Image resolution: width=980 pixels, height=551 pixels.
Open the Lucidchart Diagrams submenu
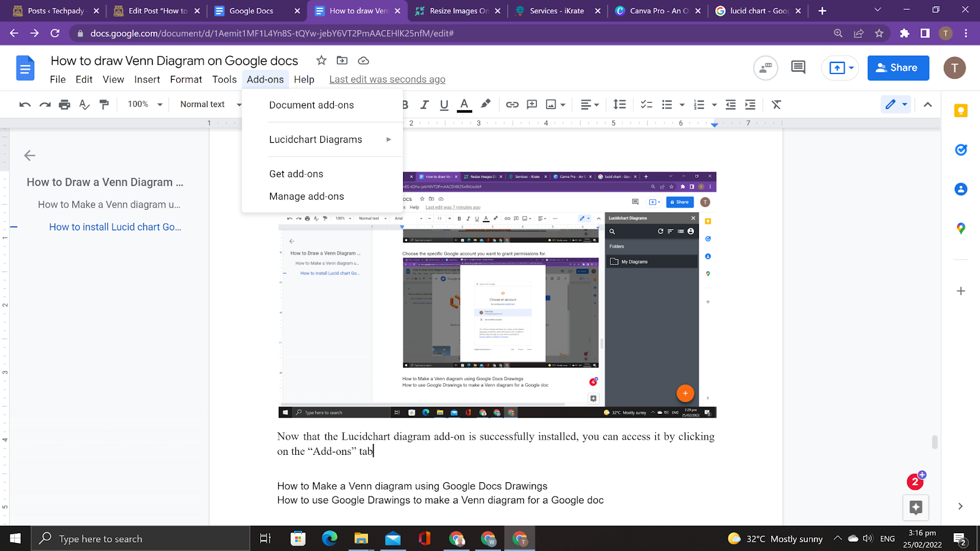click(x=322, y=140)
